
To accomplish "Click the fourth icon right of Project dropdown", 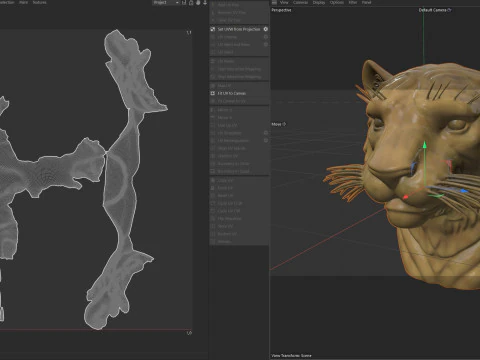I will click(x=205, y=3).
